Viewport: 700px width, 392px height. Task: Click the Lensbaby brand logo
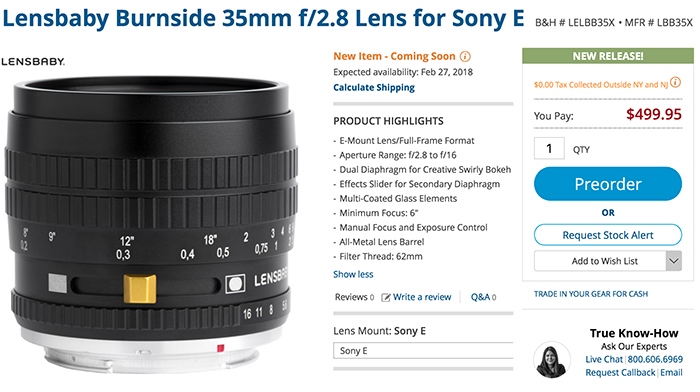(x=33, y=62)
